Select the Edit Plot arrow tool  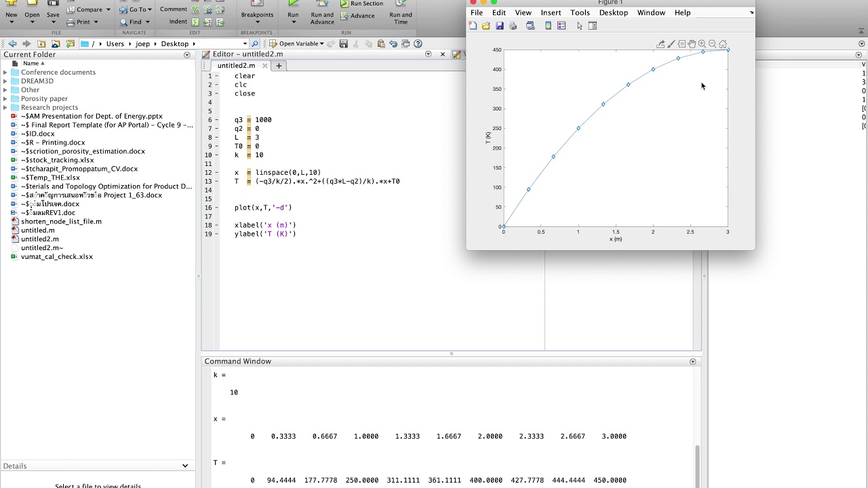tap(580, 26)
